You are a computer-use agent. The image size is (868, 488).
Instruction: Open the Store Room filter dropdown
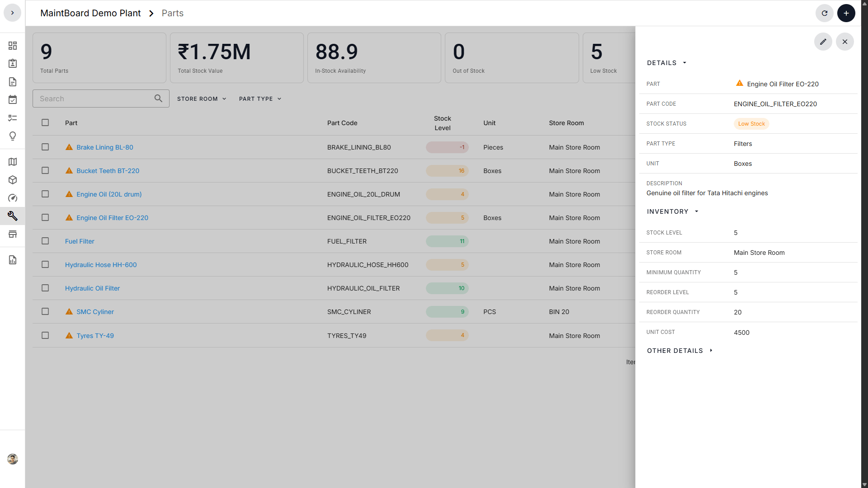202,99
